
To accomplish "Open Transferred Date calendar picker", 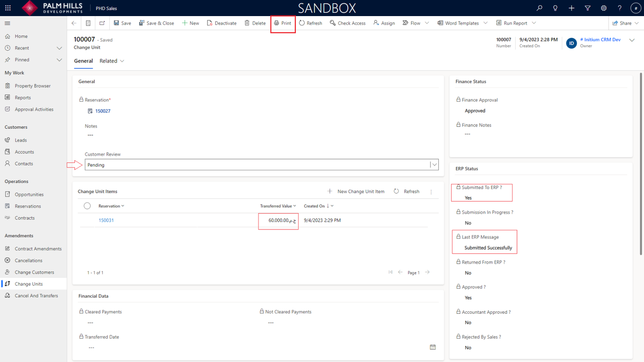I will [433, 347].
